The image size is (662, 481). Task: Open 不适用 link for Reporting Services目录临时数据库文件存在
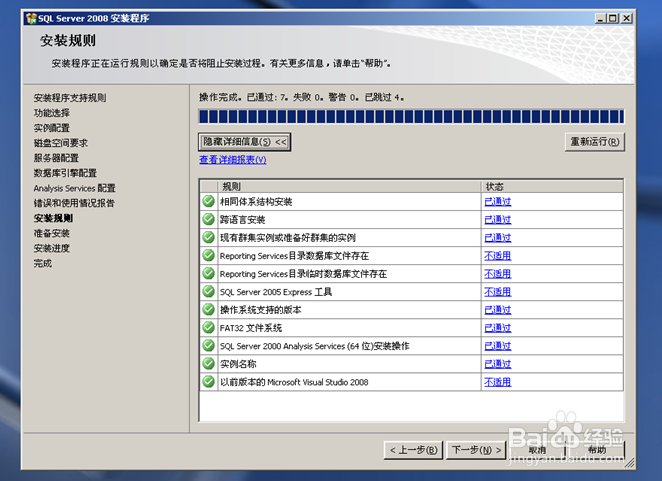click(498, 274)
